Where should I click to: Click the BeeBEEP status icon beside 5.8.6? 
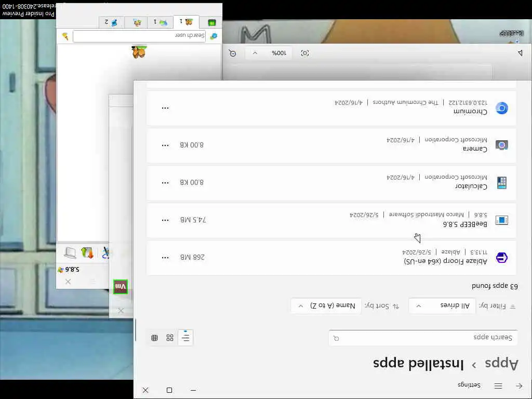[x=60, y=270]
